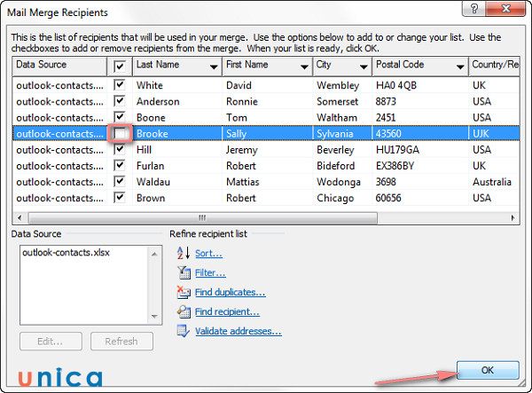Click the Sort A-Z icon

coord(184,253)
